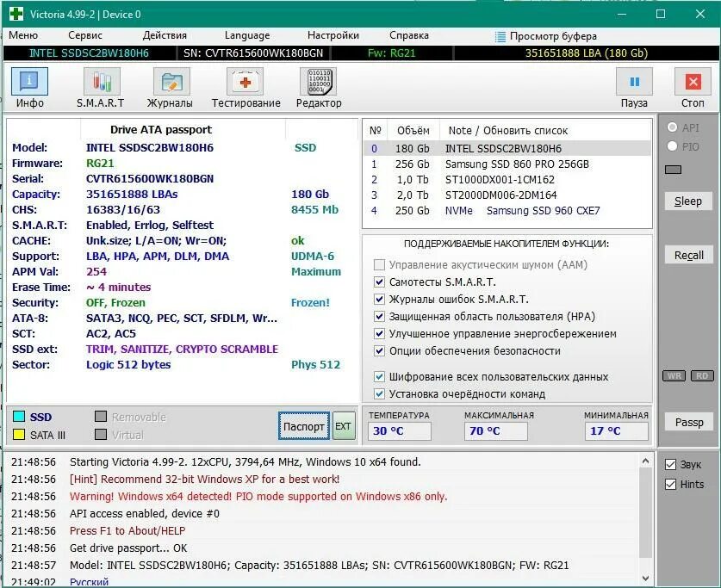The width and height of the screenshot is (721, 588).
Task: Click the EXT button
Action: point(344,426)
